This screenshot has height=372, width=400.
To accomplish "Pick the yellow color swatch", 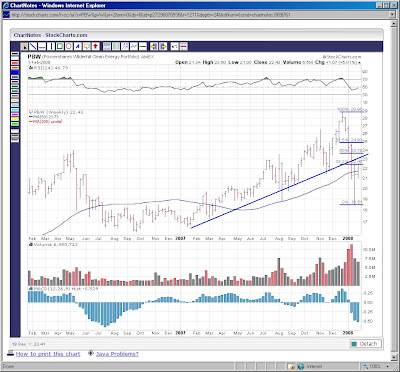I will pos(15,119).
